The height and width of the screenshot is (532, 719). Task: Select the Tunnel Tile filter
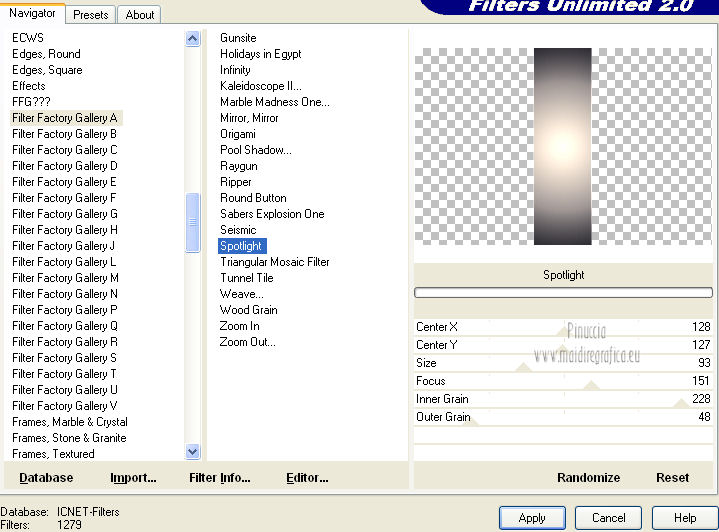tap(247, 278)
